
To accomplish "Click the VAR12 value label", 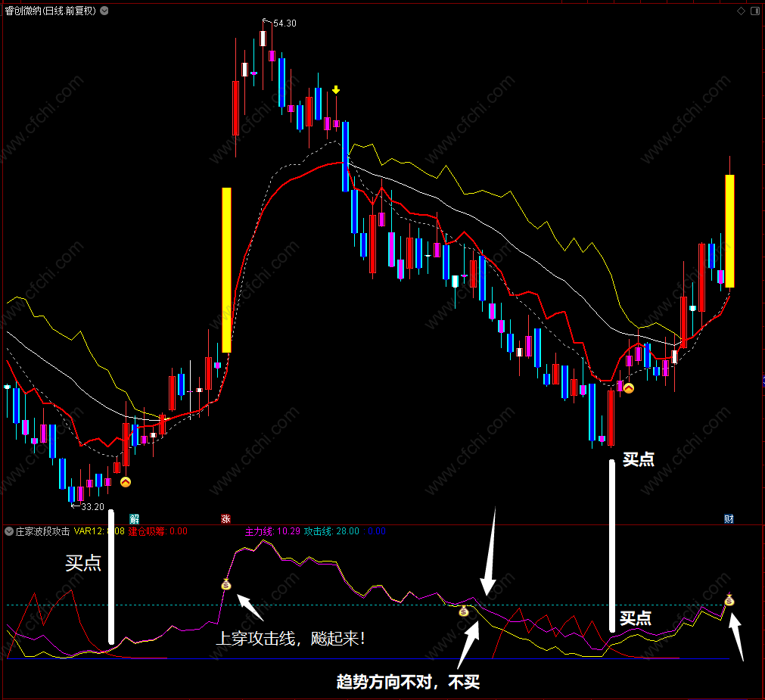I will click(x=99, y=531).
